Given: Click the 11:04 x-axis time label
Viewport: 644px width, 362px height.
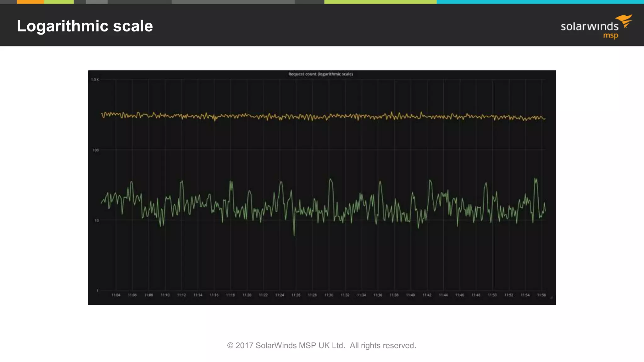Looking at the screenshot, I should 116,295.
